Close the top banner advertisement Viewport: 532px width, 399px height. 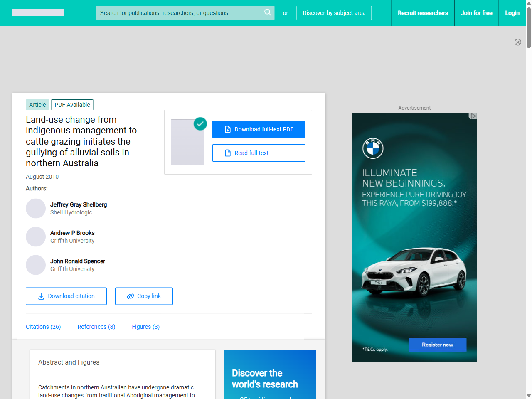click(x=517, y=42)
